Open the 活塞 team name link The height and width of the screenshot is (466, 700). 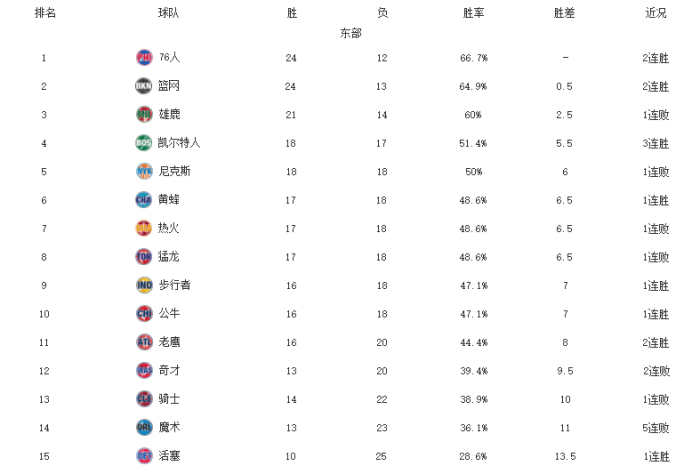tap(169, 456)
